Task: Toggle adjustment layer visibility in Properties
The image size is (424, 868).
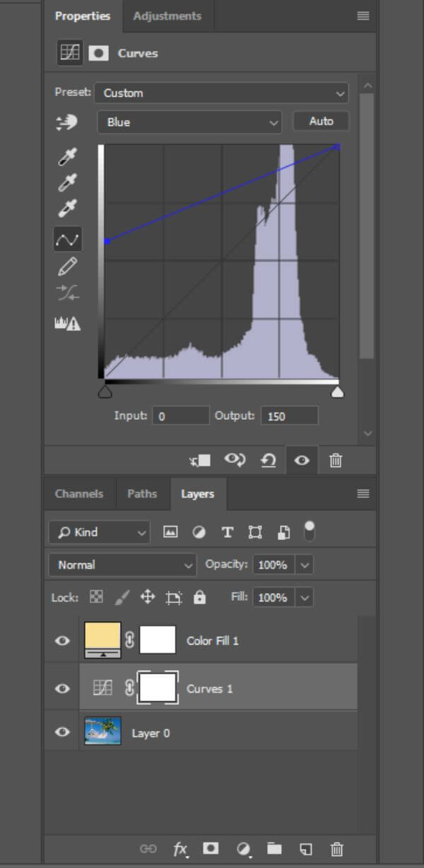Action: point(302,461)
